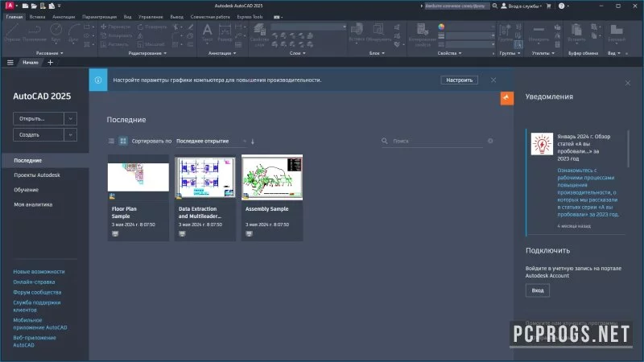Click the Открыть... button

tap(39, 118)
